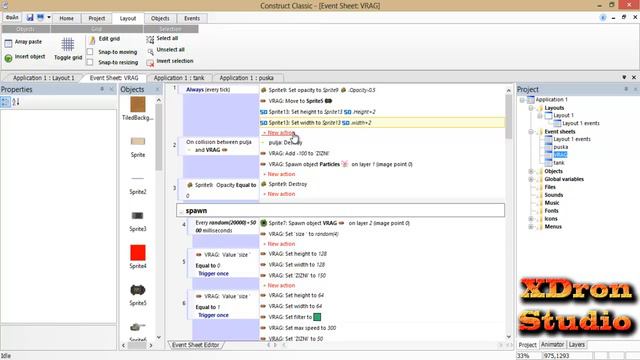Image resolution: width=640 pixels, height=360 pixels.
Task: Click the categorized view icon in Properties
Action: 5,102
